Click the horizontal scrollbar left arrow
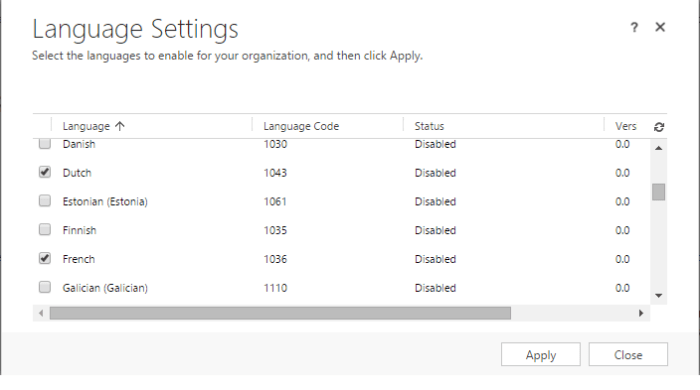The width and height of the screenshot is (700, 390). [x=41, y=313]
